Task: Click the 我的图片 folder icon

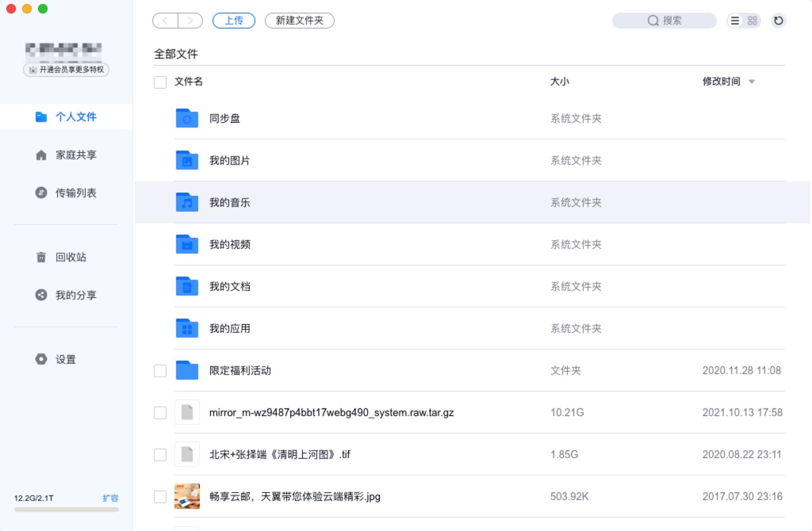Action: coord(187,160)
